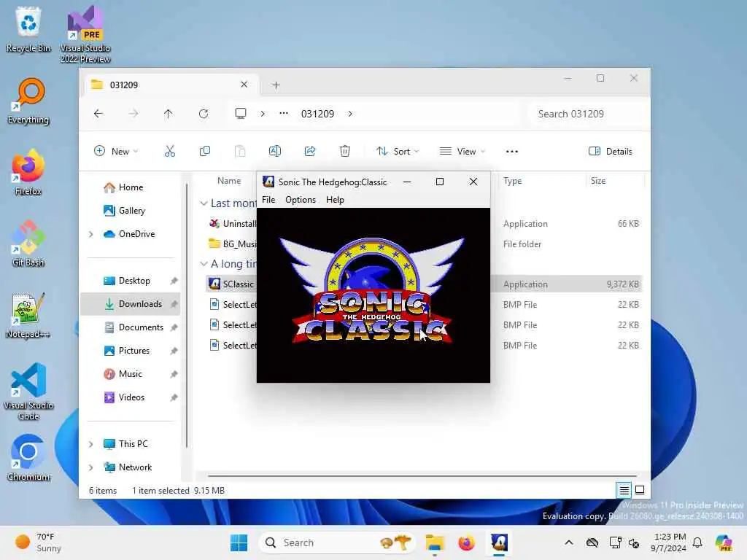This screenshot has width=747, height=560.
Task: Open the See more toolbar options
Action: point(511,152)
